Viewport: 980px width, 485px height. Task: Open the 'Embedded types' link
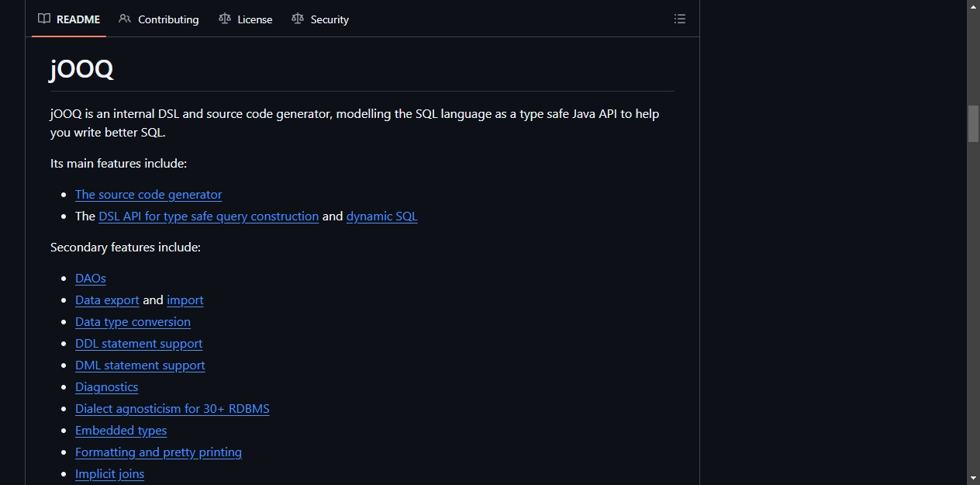click(x=121, y=431)
